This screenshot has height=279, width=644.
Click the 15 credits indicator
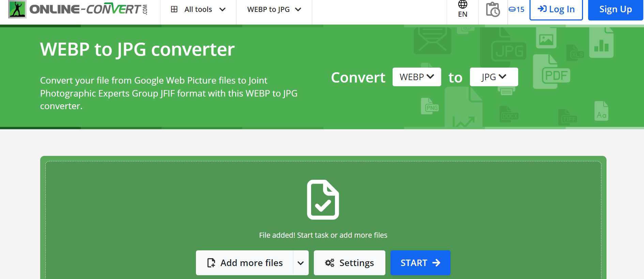[x=517, y=10]
